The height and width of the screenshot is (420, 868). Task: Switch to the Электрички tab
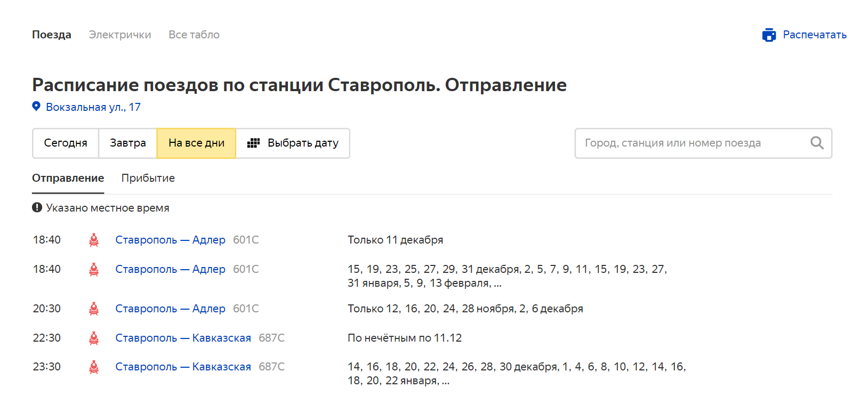tap(120, 35)
